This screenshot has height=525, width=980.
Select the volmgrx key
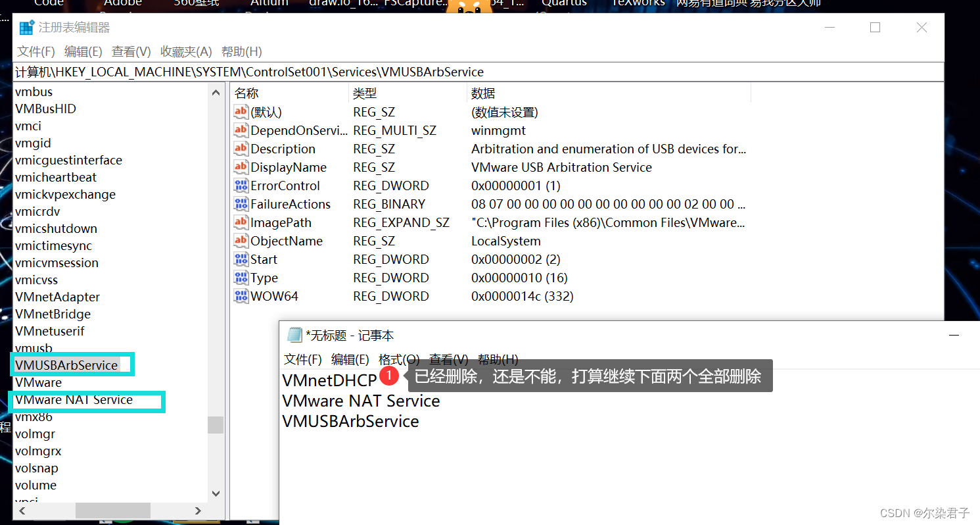[37, 451]
